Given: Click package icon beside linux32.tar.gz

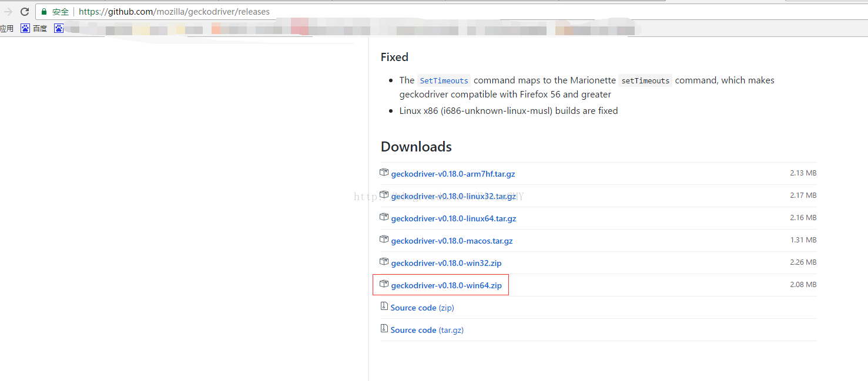Looking at the screenshot, I should pyautogui.click(x=384, y=195).
